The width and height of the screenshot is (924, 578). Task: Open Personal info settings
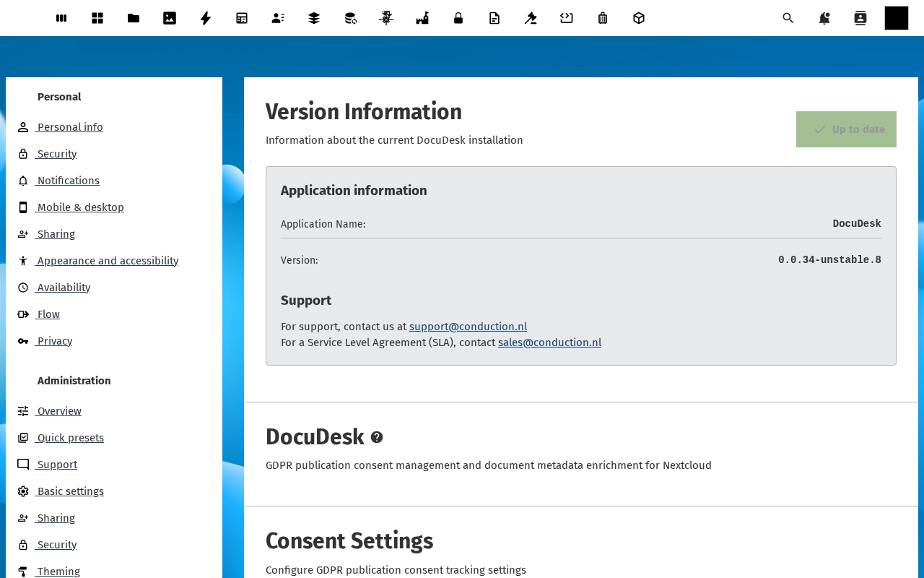(x=69, y=127)
